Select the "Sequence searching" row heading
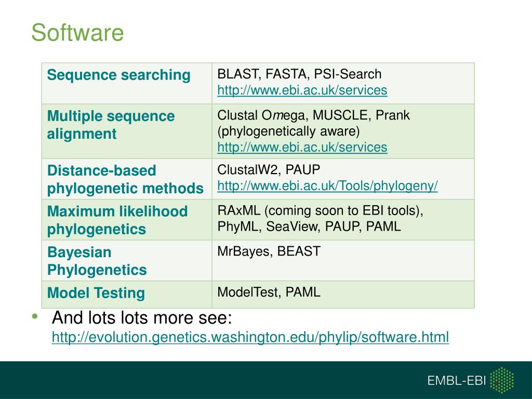This screenshot has width=532, height=399. click(x=119, y=75)
